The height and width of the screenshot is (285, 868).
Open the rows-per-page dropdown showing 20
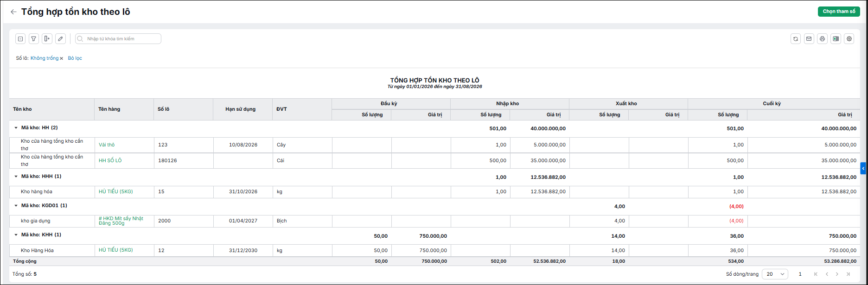pos(775,274)
